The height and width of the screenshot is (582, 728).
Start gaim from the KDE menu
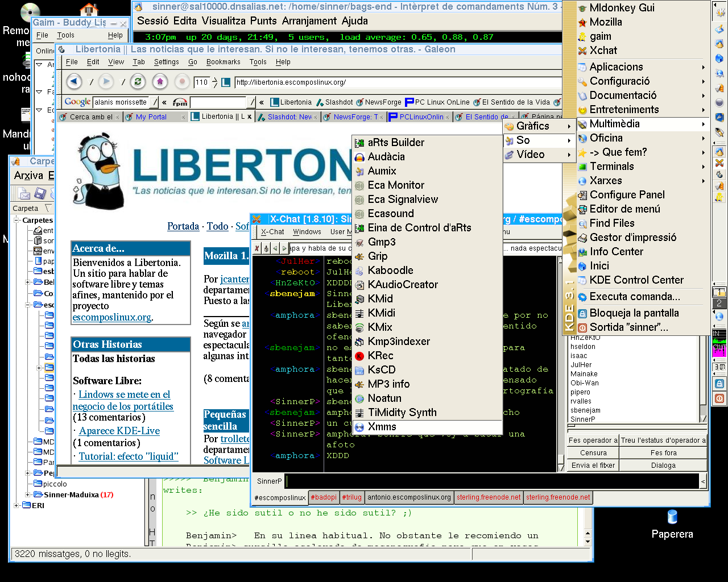[643, 36]
